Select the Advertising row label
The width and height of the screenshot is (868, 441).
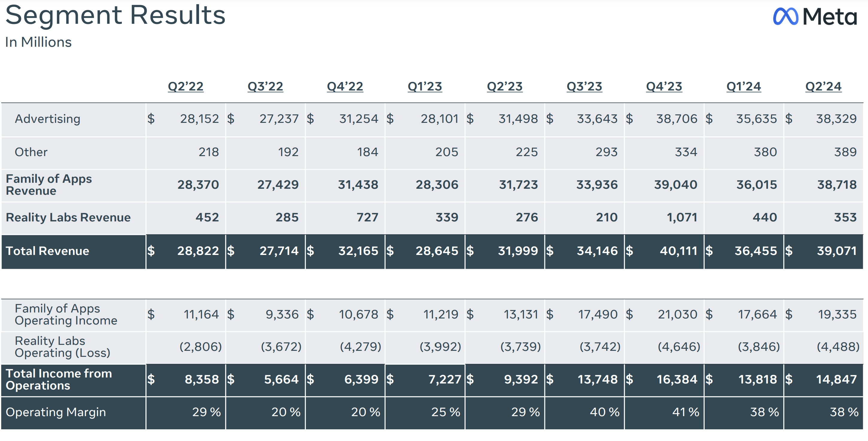[x=48, y=119]
